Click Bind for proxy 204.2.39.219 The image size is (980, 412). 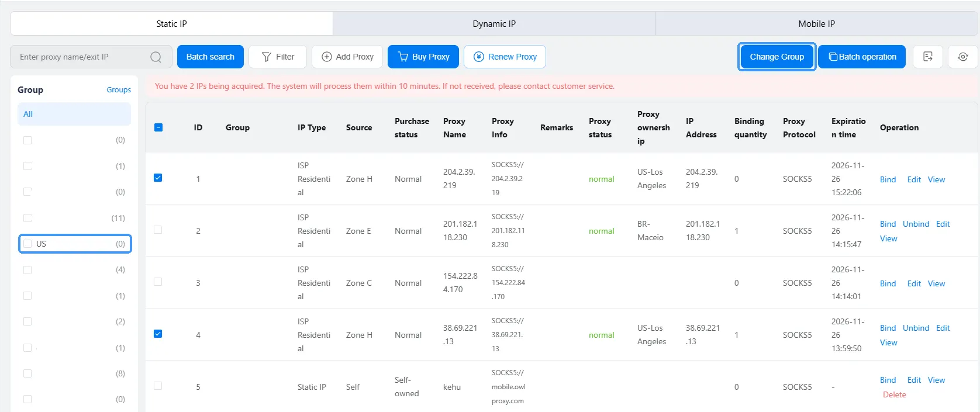pos(888,179)
